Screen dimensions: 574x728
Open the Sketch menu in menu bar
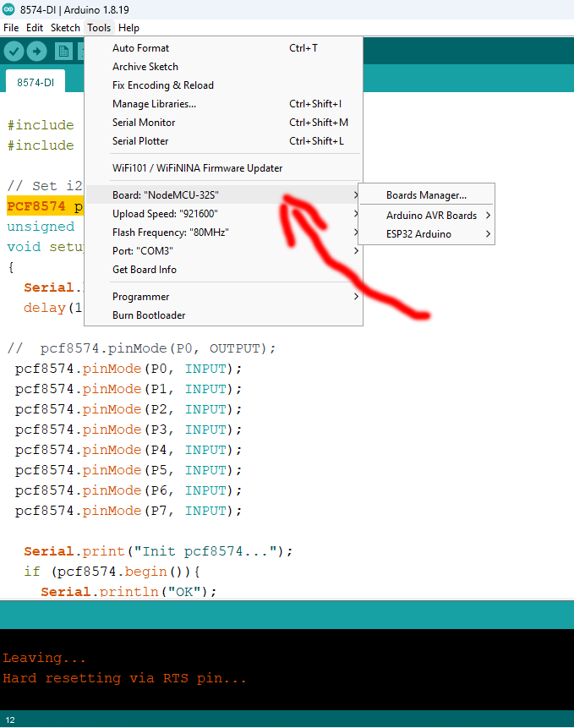pos(65,28)
